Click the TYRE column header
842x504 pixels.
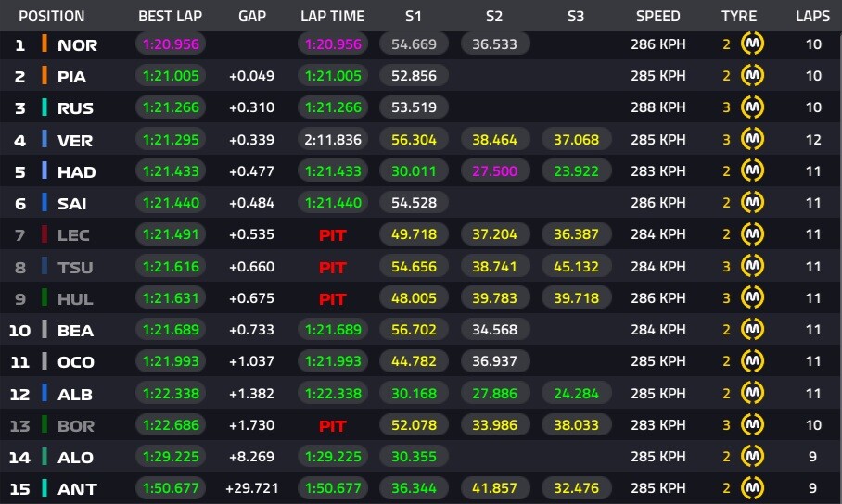(739, 16)
